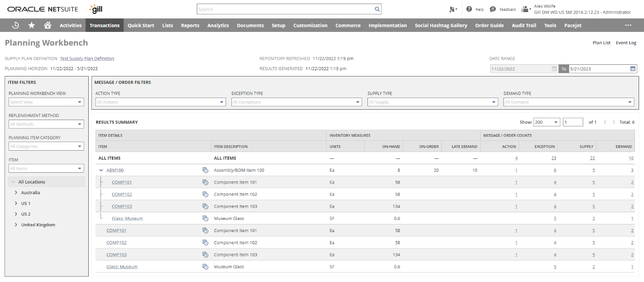Open recent records via the clock icon

15,25
